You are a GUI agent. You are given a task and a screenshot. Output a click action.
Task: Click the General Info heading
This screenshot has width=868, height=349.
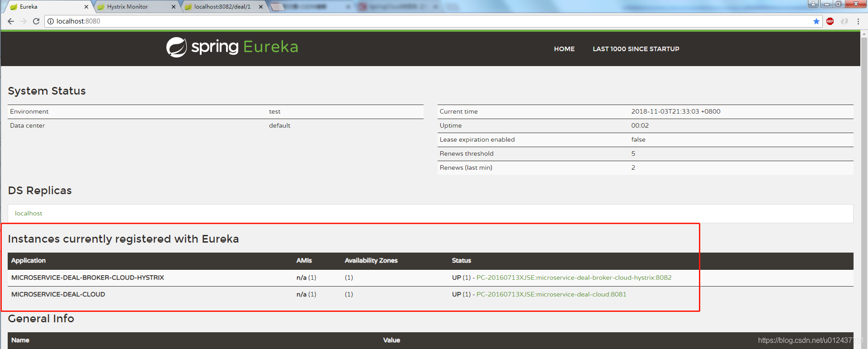coord(41,319)
